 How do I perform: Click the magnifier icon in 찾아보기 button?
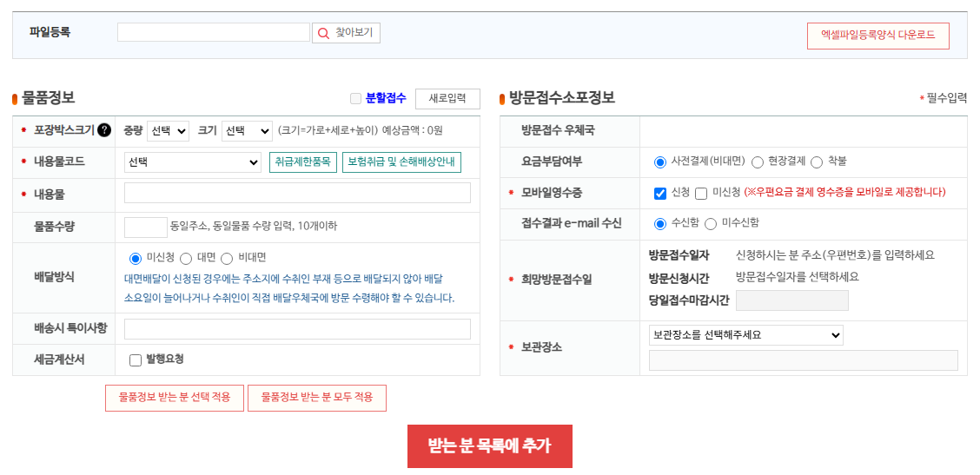point(323,33)
